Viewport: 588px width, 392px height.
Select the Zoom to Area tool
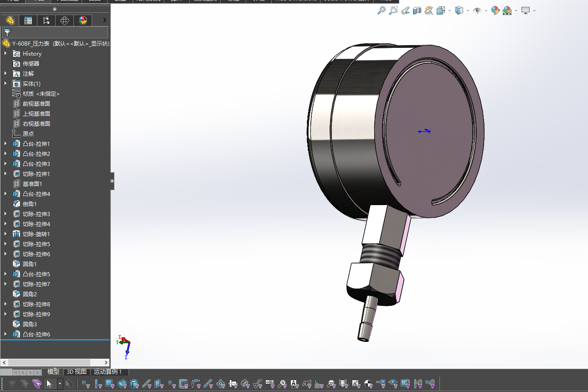pos(393,10)
